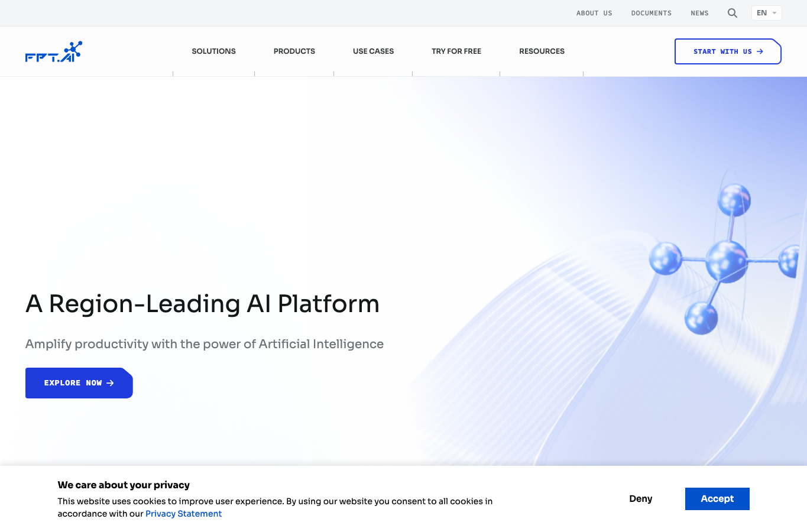The image size is (807, 532).
Task: Accept the cookie consent
Action: pos(717,499)
